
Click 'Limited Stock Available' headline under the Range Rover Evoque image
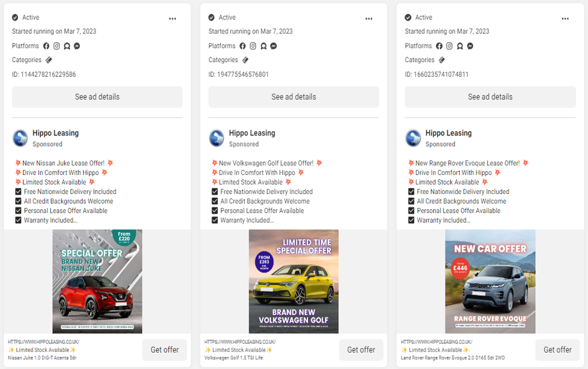(x=435, y=350)
